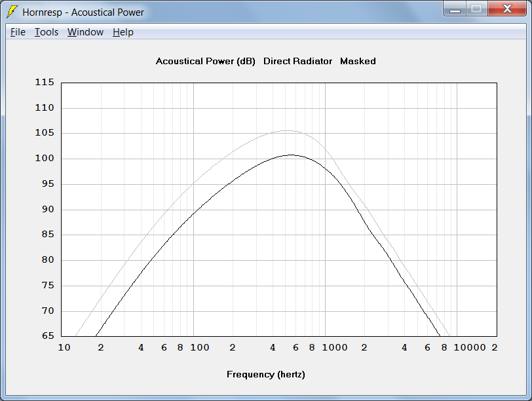The height and width of the screenshot is (401, 532).
Task: Click the 105 y-axis value
Action: pyautogui.click(x=45, y=132)
